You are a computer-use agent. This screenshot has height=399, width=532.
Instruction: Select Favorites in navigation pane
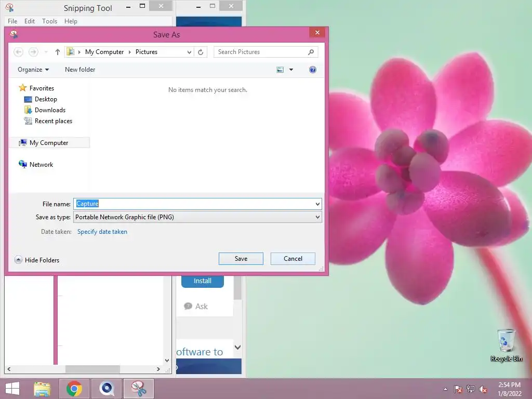pyautogui.click(x=37, y=88)
